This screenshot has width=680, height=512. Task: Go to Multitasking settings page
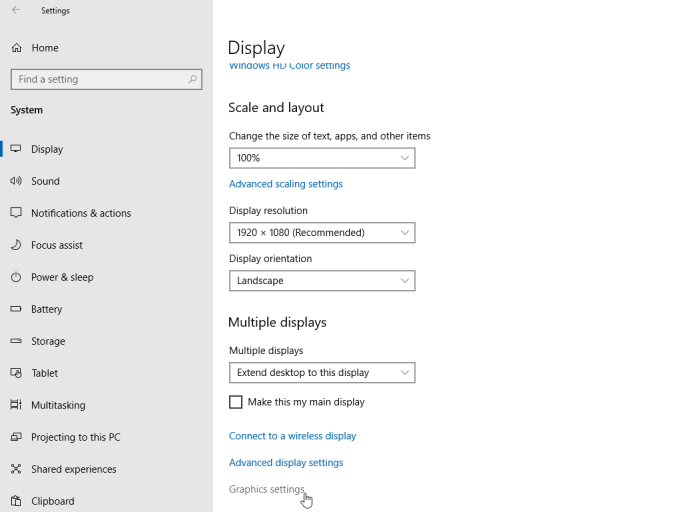click(x=58, y=405)
